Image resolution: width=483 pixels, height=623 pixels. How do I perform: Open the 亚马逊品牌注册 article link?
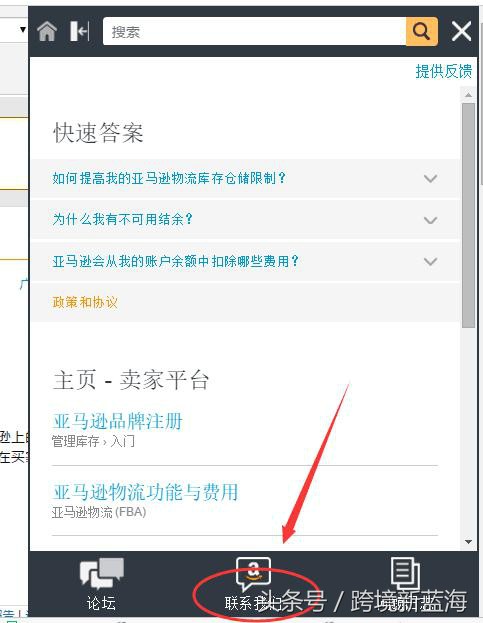pos(118,421)
